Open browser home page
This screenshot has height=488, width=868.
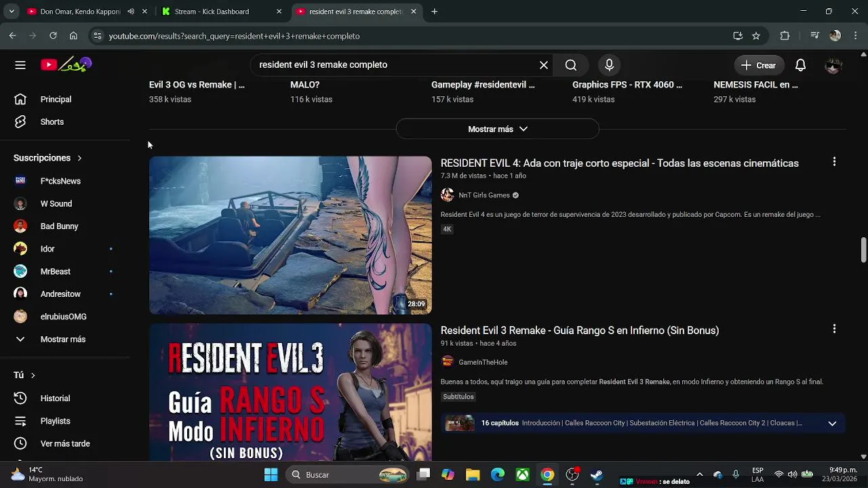click(x=73, y=36)
